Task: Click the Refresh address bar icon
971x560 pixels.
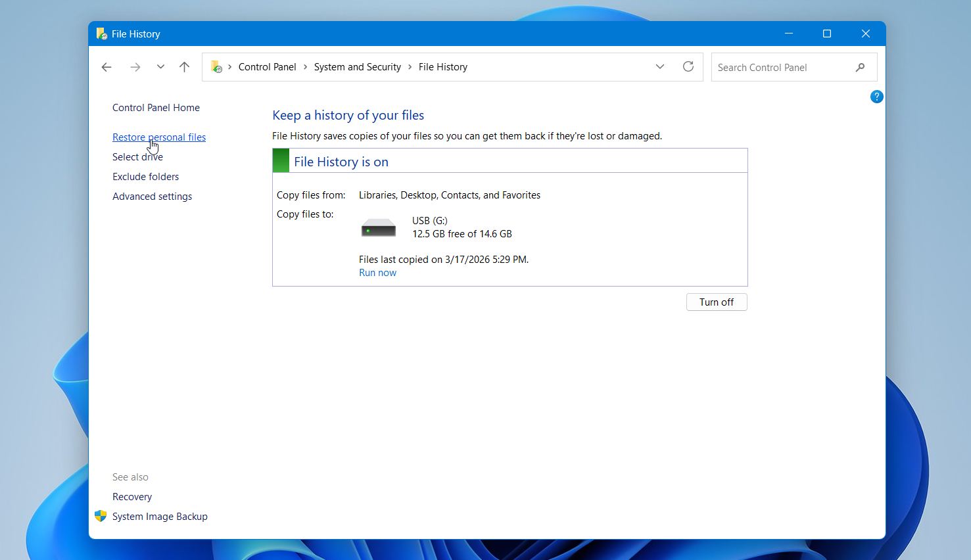Action: (x=688, y=66)
